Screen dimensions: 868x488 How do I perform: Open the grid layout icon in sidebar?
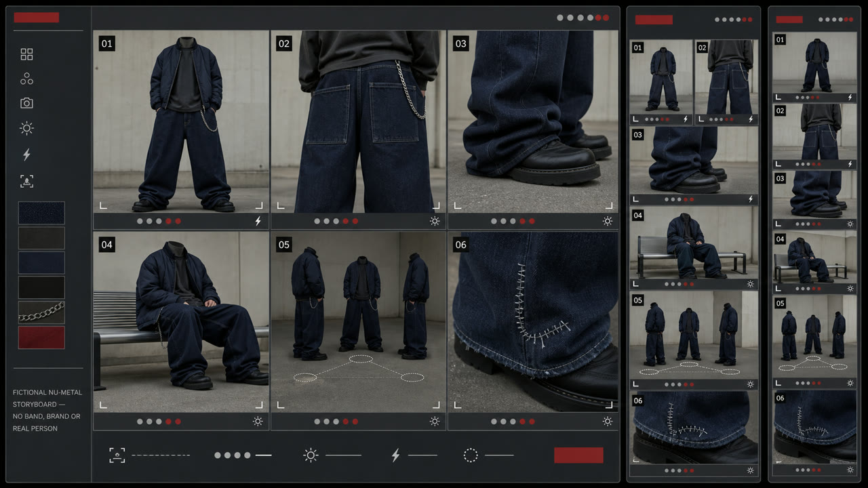(26, 54)
